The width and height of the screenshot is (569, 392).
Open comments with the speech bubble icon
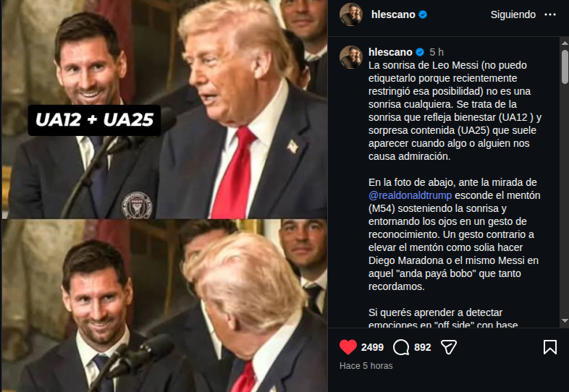click(401, 347)
